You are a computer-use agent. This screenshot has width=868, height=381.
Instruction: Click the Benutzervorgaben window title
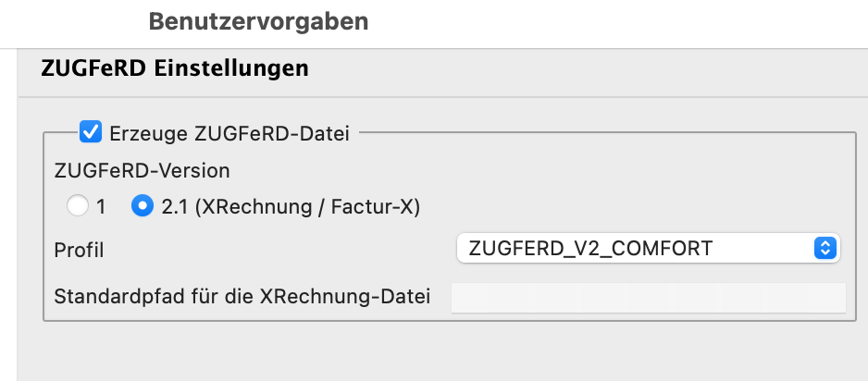point(258,22)
